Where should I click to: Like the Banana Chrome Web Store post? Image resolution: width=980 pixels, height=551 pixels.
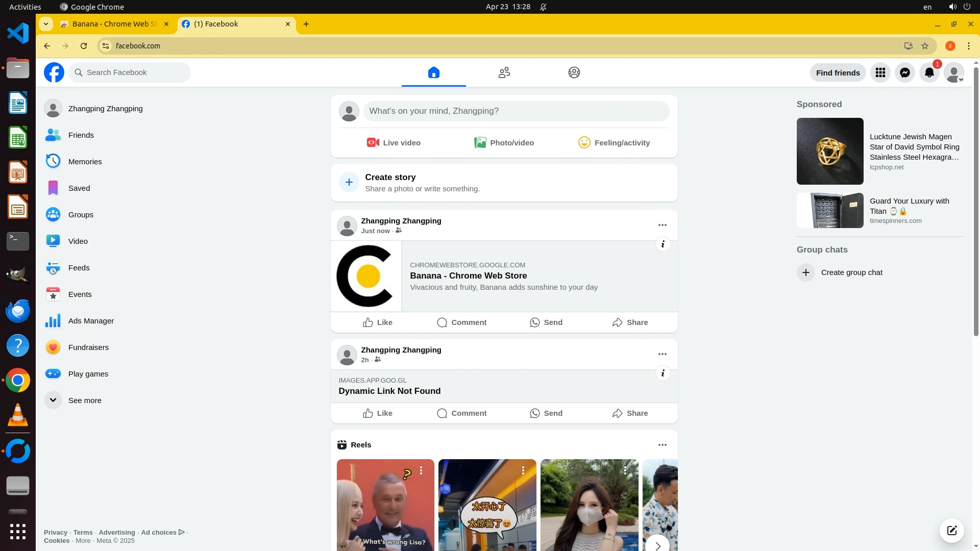378,322
